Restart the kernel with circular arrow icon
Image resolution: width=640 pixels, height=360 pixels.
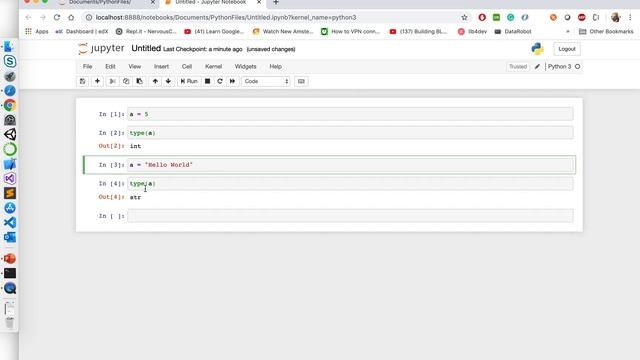click(220, 81)
